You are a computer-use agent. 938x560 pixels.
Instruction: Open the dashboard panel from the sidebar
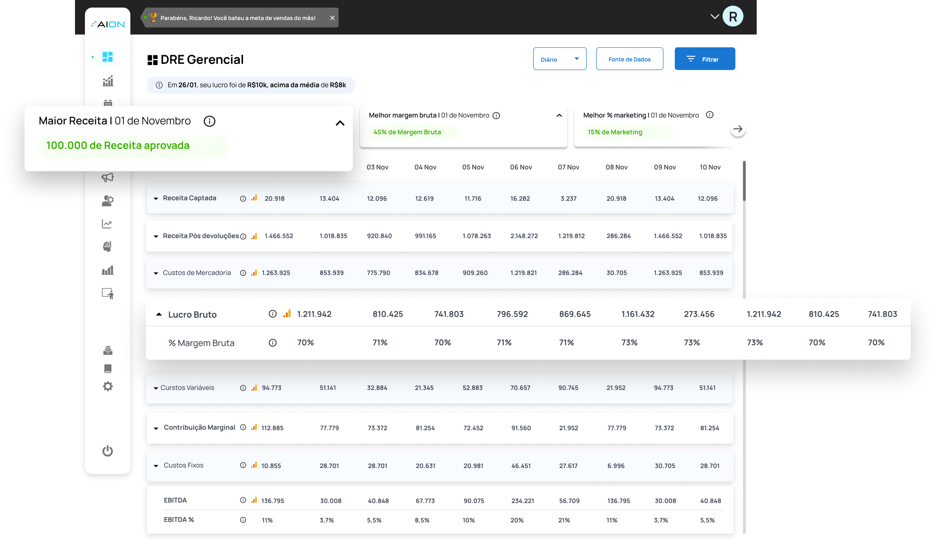point(108,57)
